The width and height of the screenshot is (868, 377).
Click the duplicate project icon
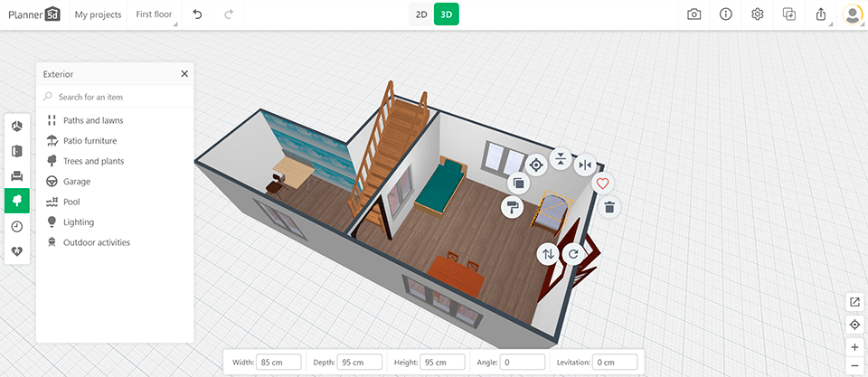pyautogui.click(x=788, y=15)
